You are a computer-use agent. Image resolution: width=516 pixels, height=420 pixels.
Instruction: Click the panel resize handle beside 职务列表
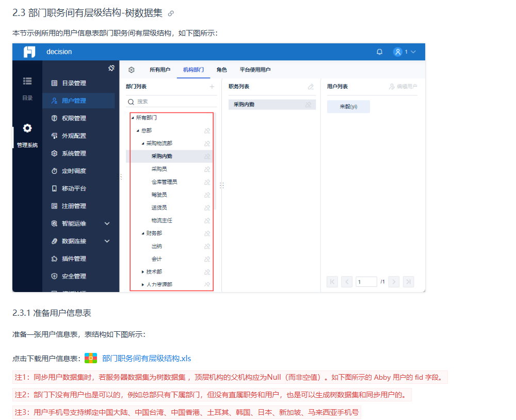pos(222,186)
